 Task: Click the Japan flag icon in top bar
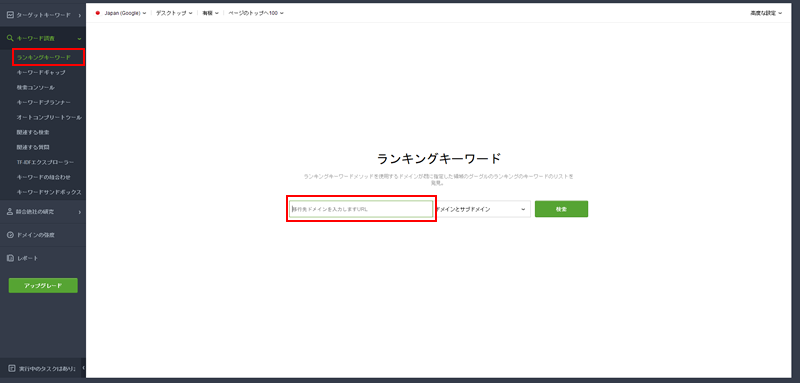97,13
